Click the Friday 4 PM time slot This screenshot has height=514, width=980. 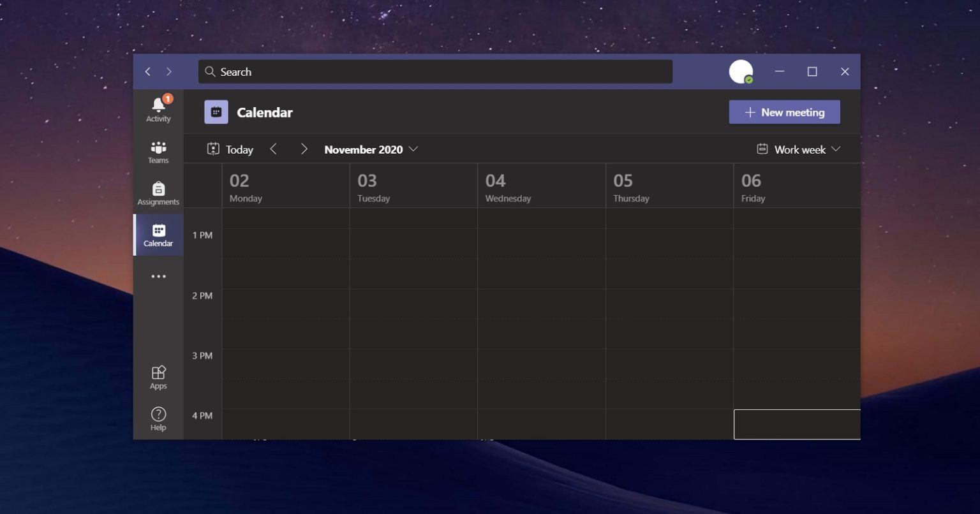796,423
